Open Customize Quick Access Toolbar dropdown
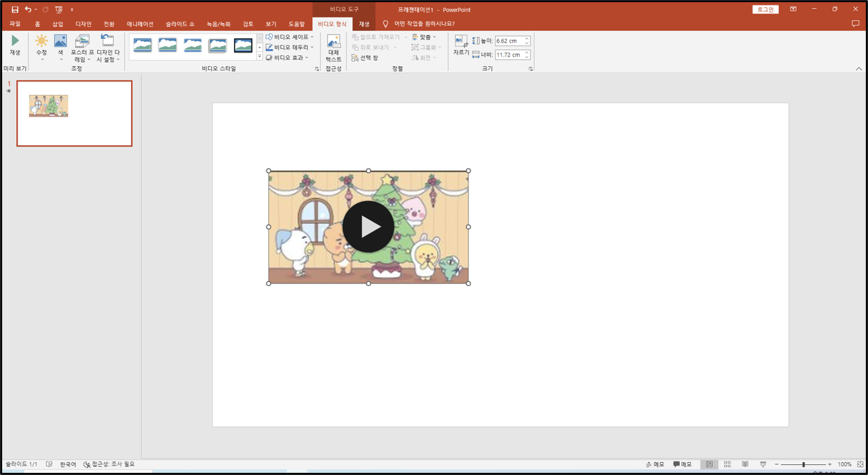This screenshot has height=475, width=868. [x=72, y=9]
